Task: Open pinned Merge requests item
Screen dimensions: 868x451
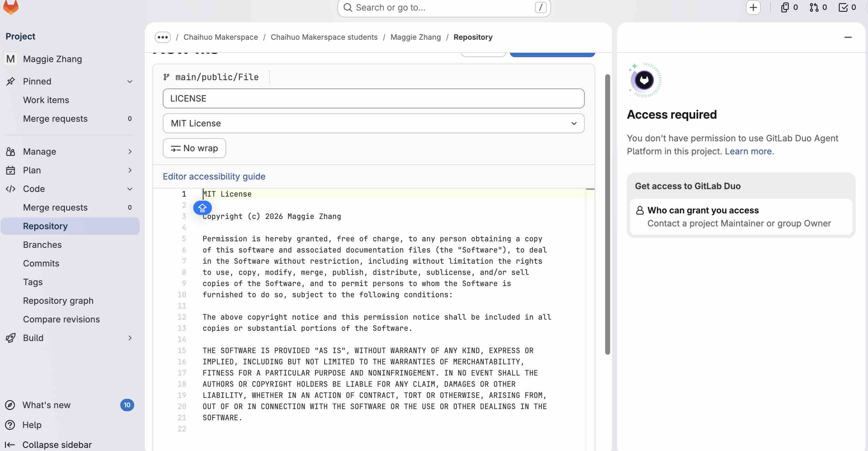Action: pyautogui.click(x=70, y=119)
